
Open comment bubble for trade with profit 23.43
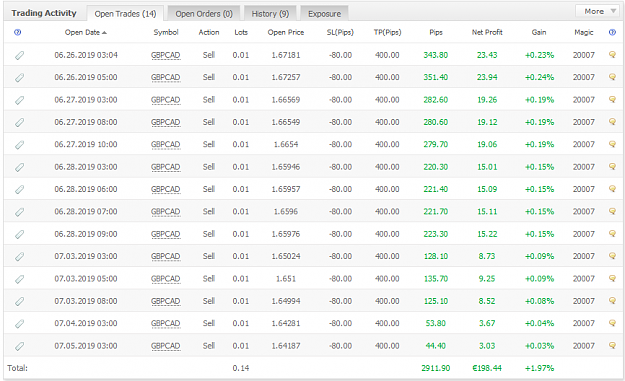click(613, 55)
